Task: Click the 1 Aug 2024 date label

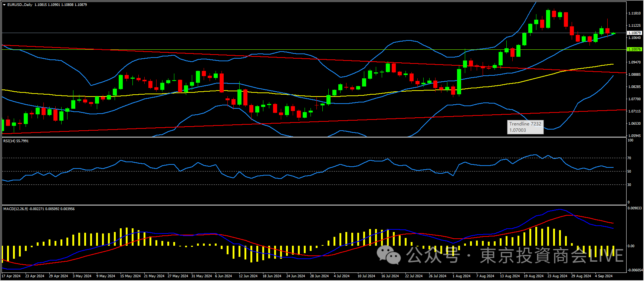Action: tap(461, 276)
